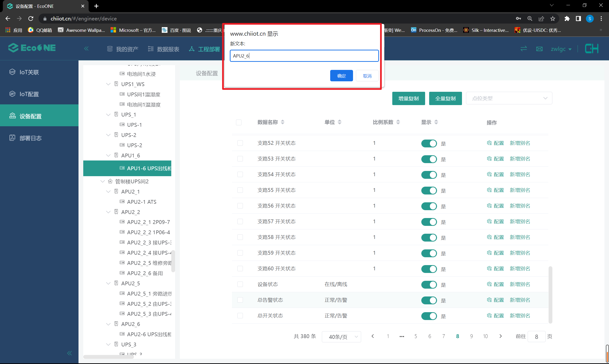Tick the select-all checkbox in table header

239,122
